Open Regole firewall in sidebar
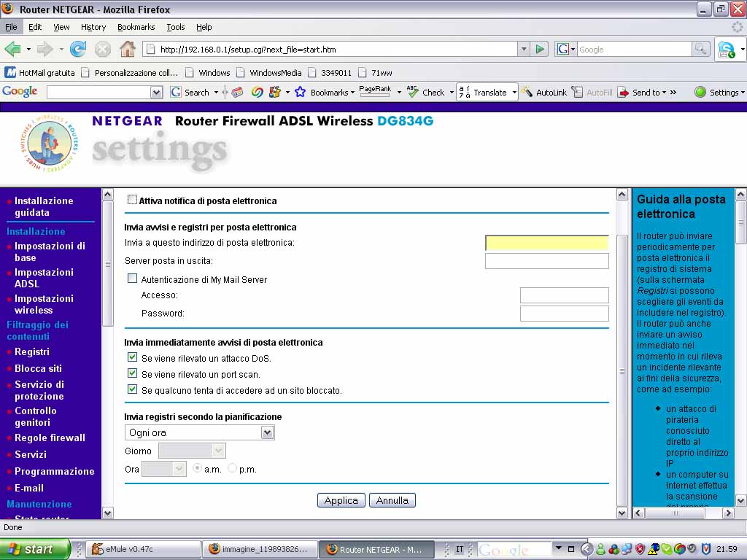 click(50, 437)
